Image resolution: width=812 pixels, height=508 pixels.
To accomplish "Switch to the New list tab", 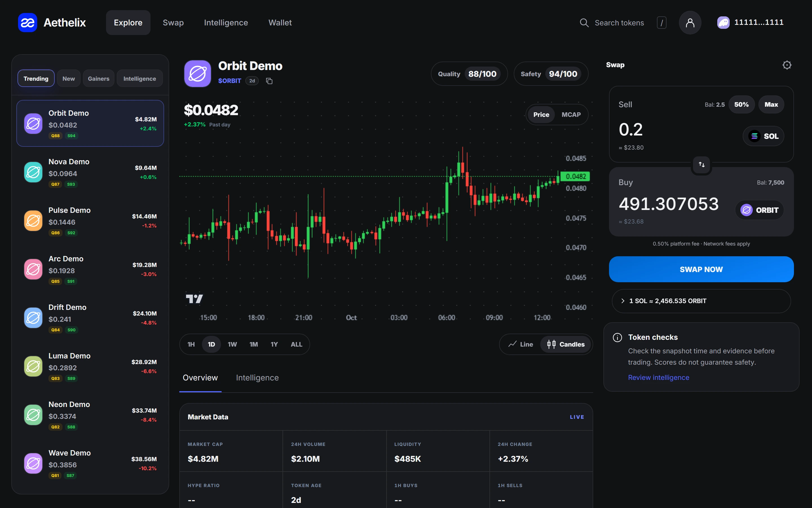I will [69, 78].
